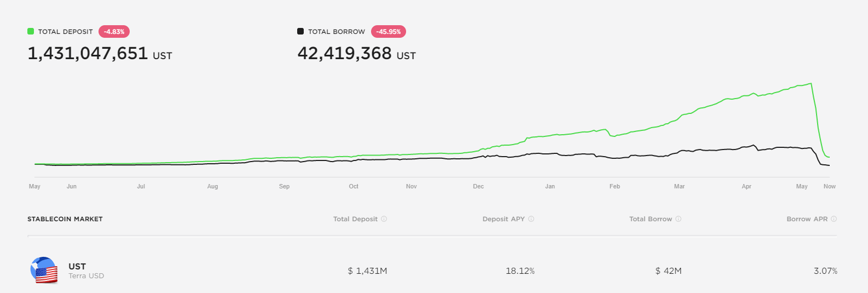Click the UST coin flag icon
868x293 pixels.
[x=44, y=271]
